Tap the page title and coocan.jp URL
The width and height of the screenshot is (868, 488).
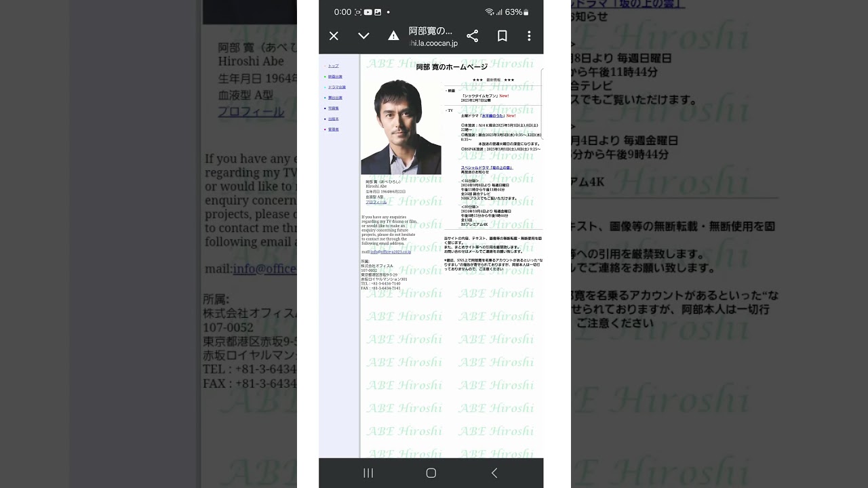click(433, 37)
